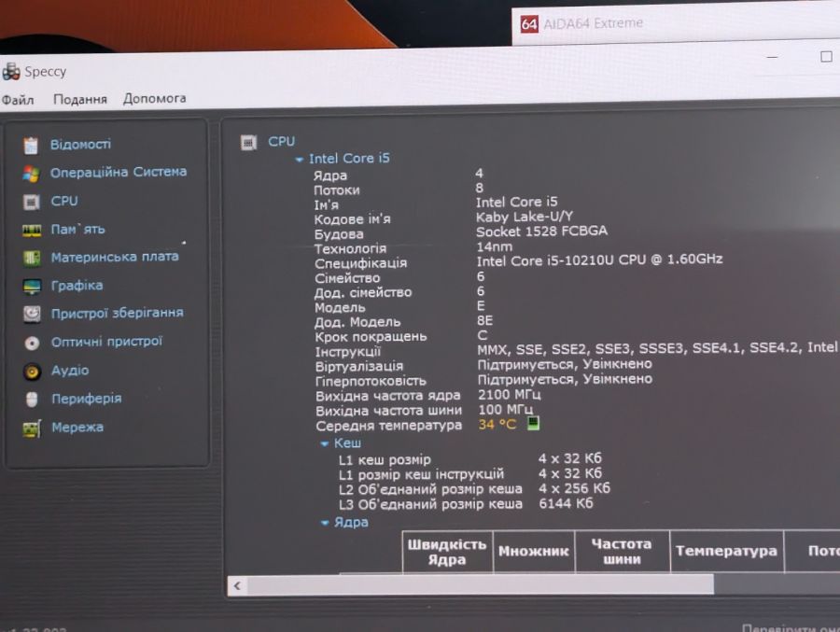Click the Інструкції row label

tap(348, 352)
